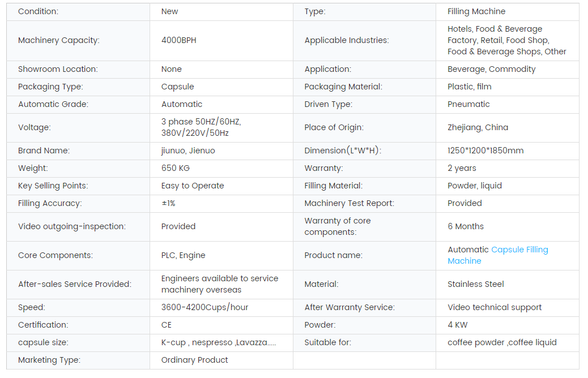This screenshot has height=378, width=588.
Task: Select the CE certification value
Action: tap(167, 325)
